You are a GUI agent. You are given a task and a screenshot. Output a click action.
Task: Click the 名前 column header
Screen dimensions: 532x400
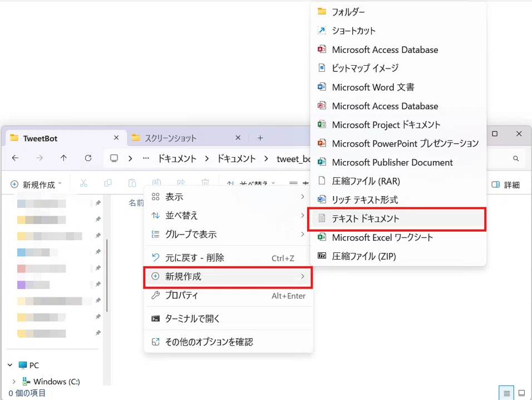(x=136, y=203)
